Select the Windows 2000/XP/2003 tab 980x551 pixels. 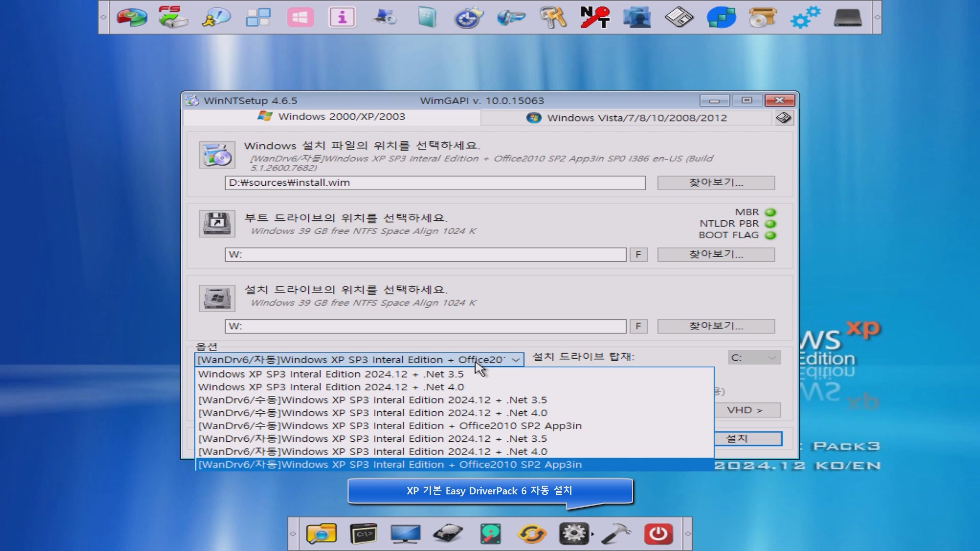point(332,117)
